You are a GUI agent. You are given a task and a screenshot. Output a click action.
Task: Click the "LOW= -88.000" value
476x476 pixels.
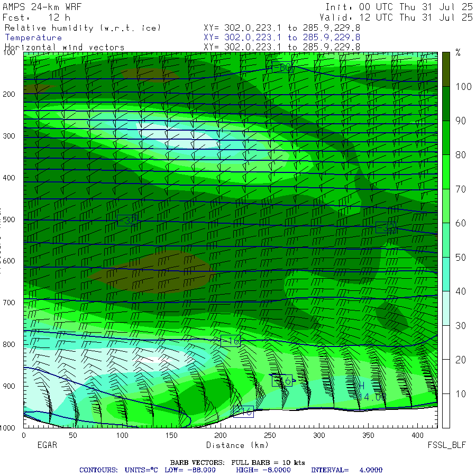point(190,470)
